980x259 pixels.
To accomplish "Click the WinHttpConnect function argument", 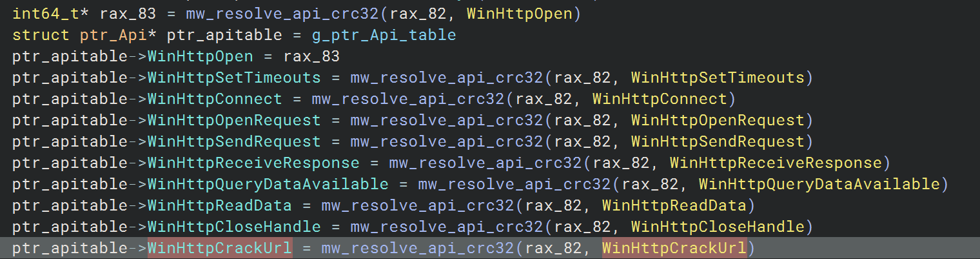I will (x=660, y=99).
